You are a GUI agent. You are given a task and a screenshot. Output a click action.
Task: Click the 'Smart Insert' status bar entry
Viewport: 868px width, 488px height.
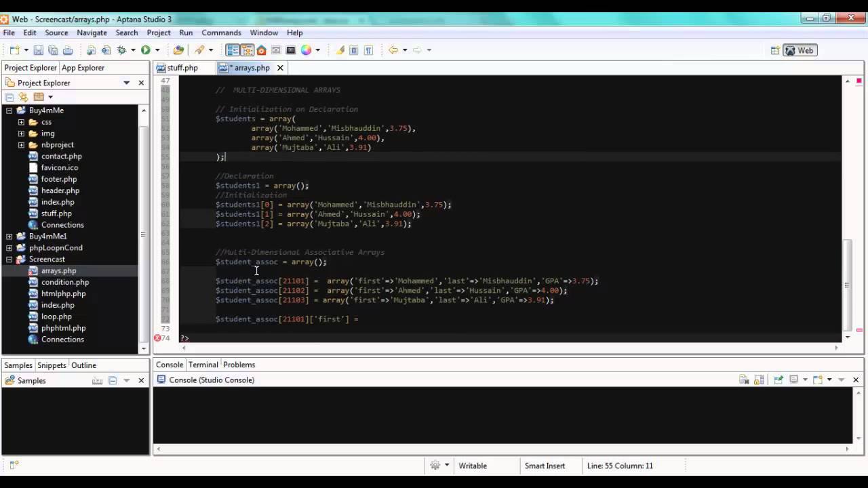(x=545, y=466)
